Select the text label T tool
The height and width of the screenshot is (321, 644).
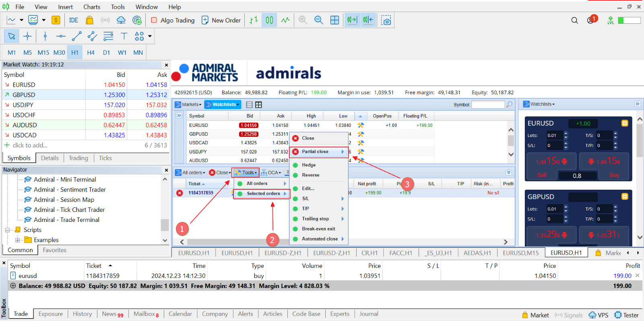(x=124, y=36)
